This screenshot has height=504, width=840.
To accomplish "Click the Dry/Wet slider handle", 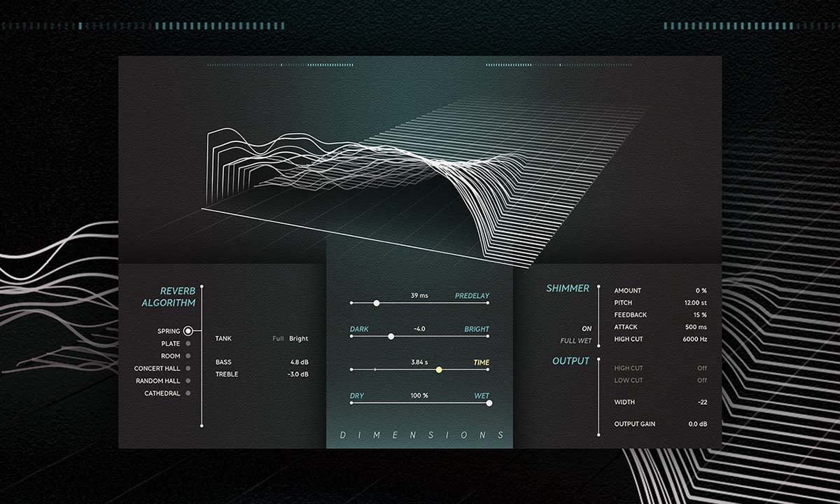I will [489, 402].
